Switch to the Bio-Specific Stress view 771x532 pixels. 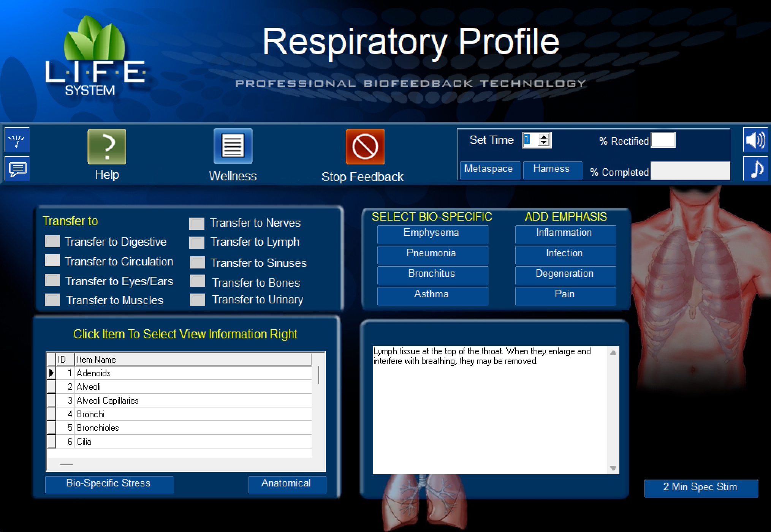tap(109, 483)
